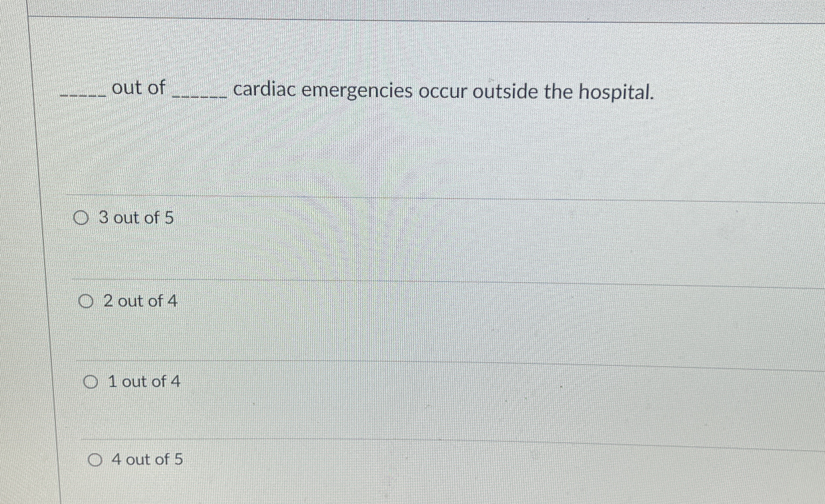Click the unfilled circle beside "4 out of 5"
The width and height of the screenshot is (825, 504).
pyautogui.click(x=96, y=460)
